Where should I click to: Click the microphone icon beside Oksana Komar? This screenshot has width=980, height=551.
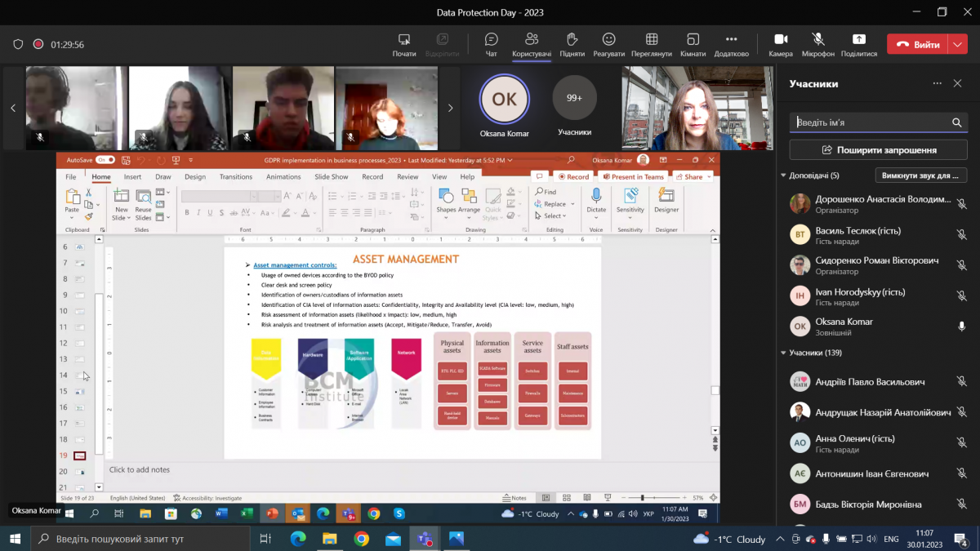pyautogui.click(x=961, y=326)
